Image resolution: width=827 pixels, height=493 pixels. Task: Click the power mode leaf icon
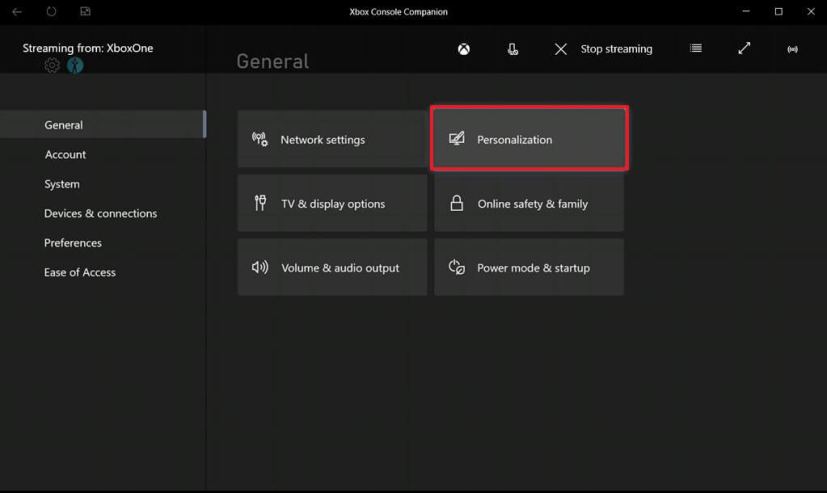[x=457, y=267]
